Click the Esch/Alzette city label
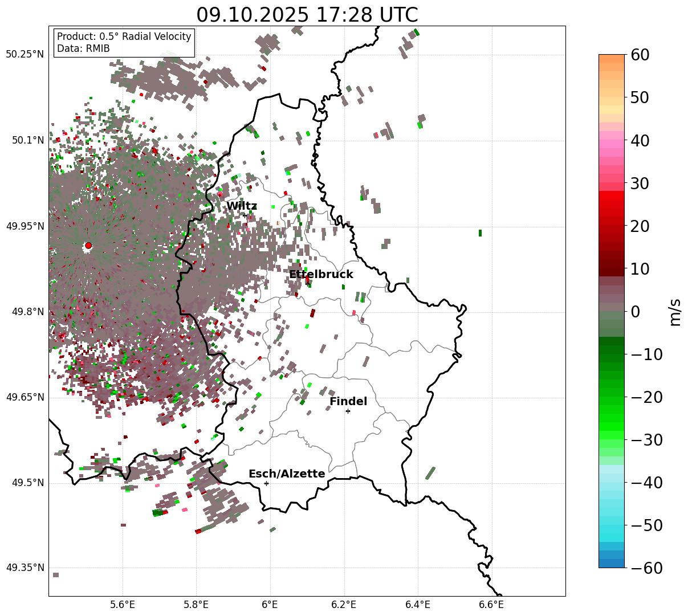 [x=287, y=474]
